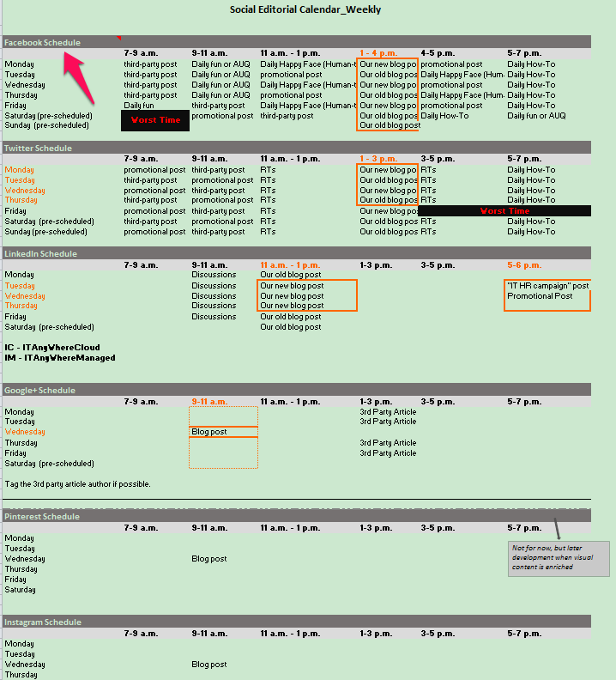Select the Instagram '7-9 a.m.' column header
This screenshot has width=616, height=680.
(x=141, y=634)
